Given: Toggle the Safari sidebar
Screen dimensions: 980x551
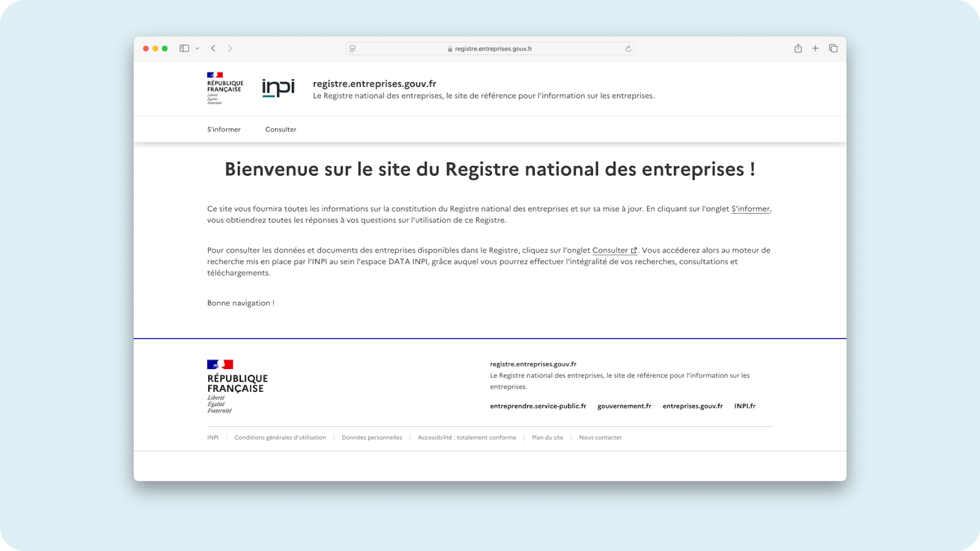Looking at the screenshot, I should pyautogui.click(x=183, y=48).
